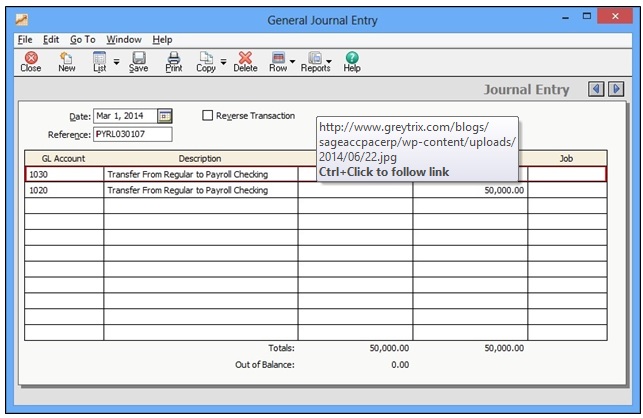Select GL Account cell 1020
The height and width of the screenshot is (418, 643).
(64, 190)
